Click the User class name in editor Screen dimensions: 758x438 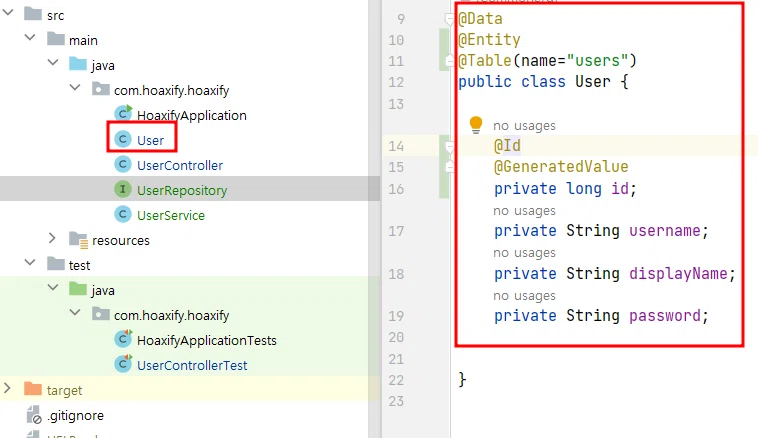(x=593, y=82)
